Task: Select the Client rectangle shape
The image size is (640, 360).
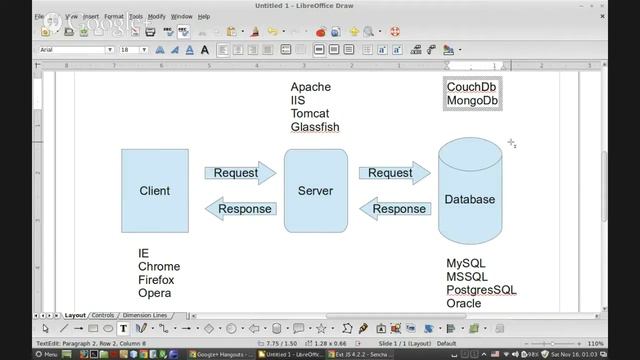Action: pyautogui.click(x=155, y=191)
